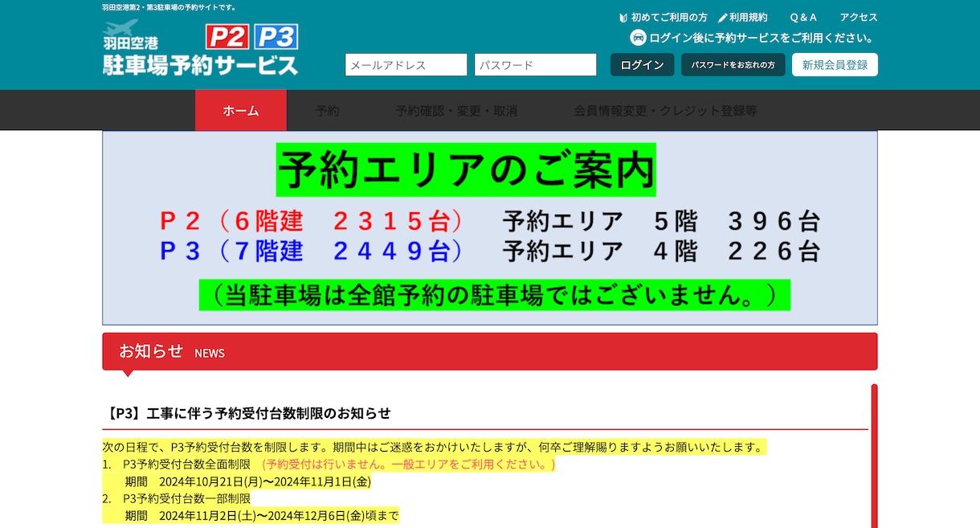The height and width of the screenshot is (528, 980).
Task: Click the 羽田空港 駐車場予約サービス logo
Action: [x=201, y=49]
